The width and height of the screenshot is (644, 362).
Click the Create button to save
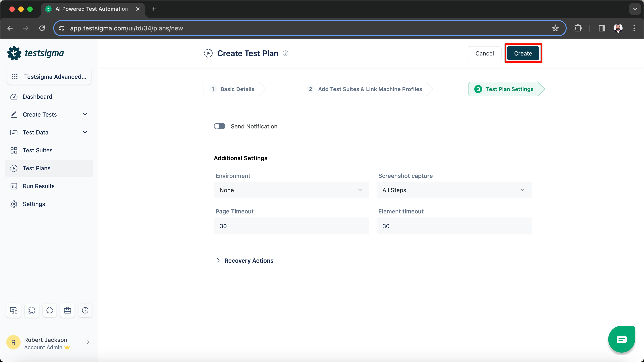pyautogui.click(x=523, y=53)
